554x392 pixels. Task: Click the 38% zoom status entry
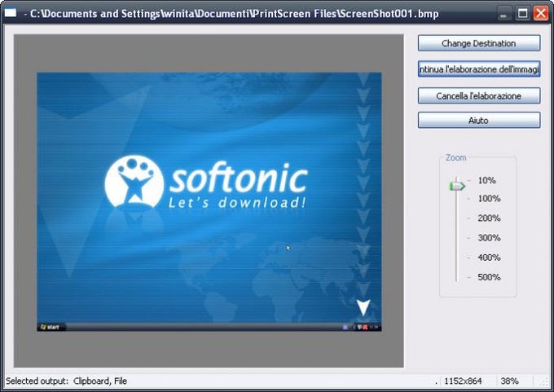point(509,381)
